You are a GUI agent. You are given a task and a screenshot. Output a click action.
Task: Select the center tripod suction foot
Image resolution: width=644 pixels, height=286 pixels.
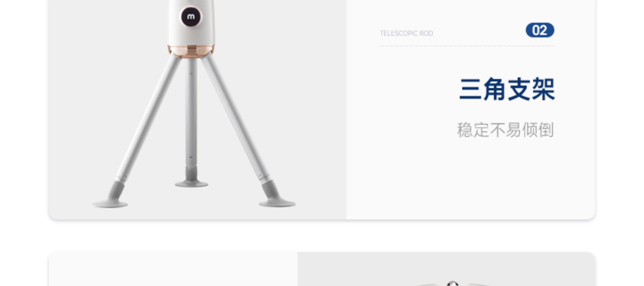click(x=191, y=177)
